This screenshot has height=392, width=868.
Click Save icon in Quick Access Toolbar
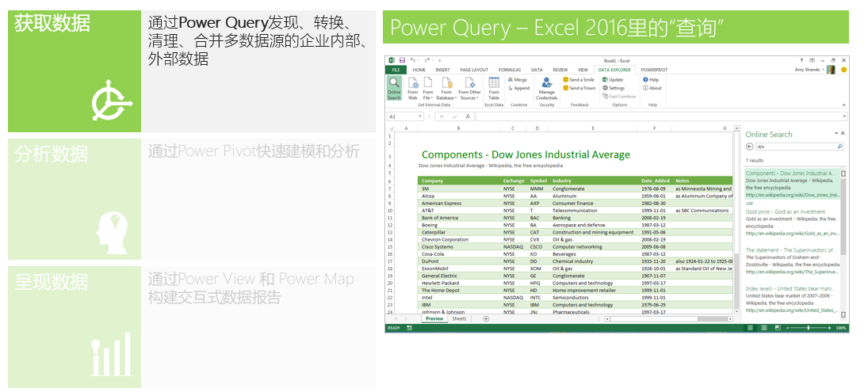(402, 59)
